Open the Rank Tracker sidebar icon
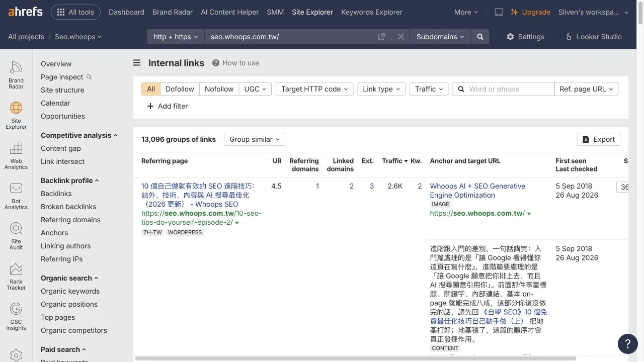The height and width of the screenshot is (362, 644). [16, 276]
